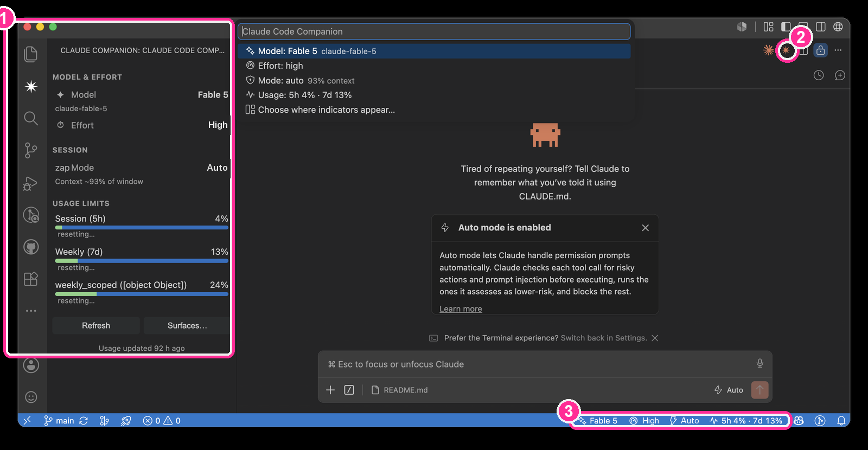Click the microphone icon in the Claude input box
868x450 pixels.
click(760, 363)
